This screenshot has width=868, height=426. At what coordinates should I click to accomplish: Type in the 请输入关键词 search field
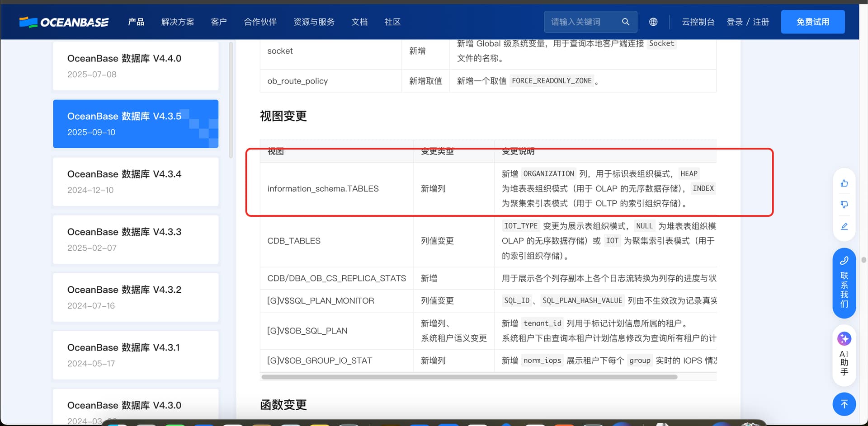pos(583,22)
